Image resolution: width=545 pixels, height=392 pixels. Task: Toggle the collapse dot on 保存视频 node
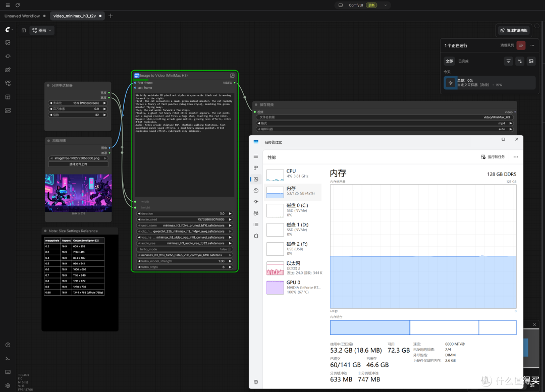click(x=256, y=104)
